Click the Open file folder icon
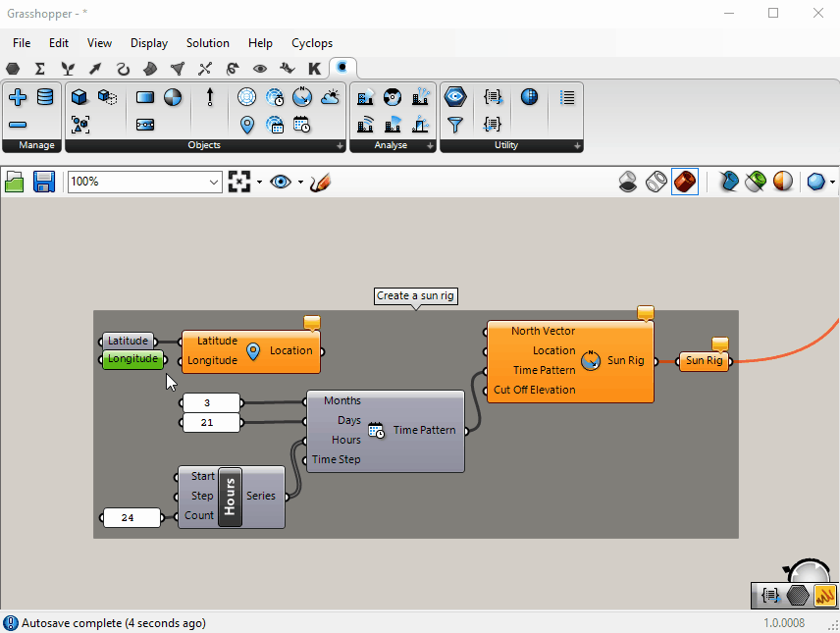Image resolution: width=840 pixels, height=633 pixels. pyautogui.click(x=15, y=182)
